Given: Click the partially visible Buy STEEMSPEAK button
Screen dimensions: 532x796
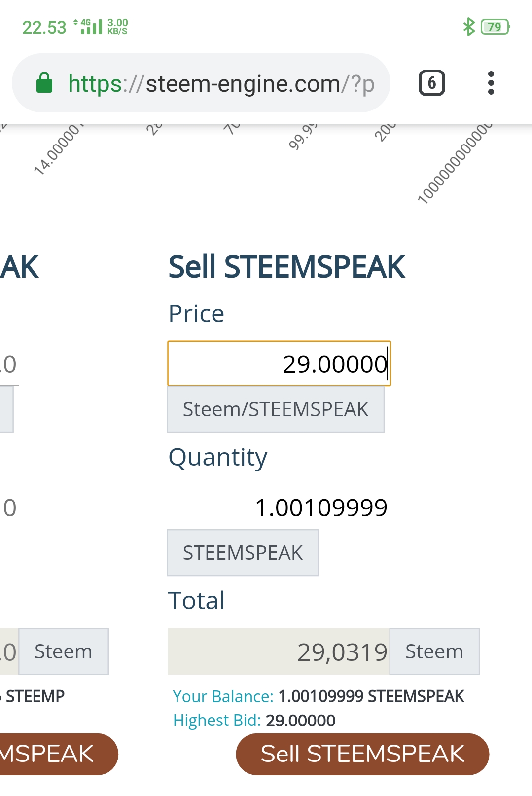Looking at the screenshot, I should [58, 754].
